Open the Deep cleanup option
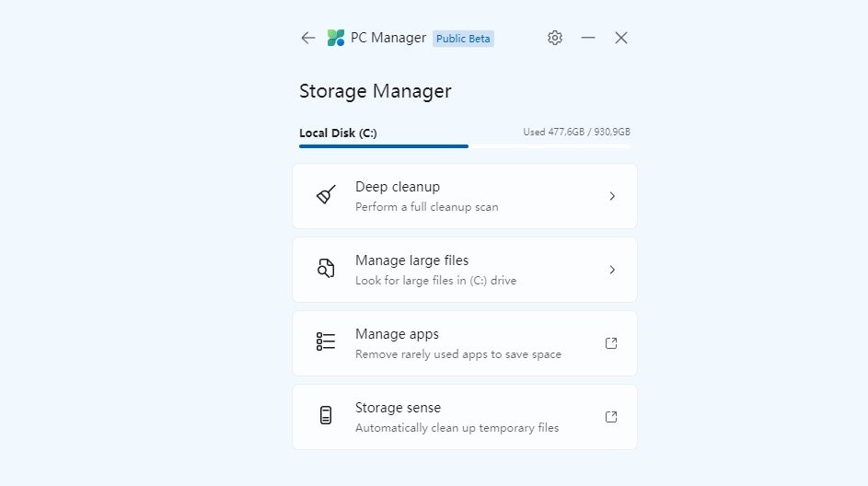Image resolution: width=868 pixels, height=486 pixels. (398, 187)
